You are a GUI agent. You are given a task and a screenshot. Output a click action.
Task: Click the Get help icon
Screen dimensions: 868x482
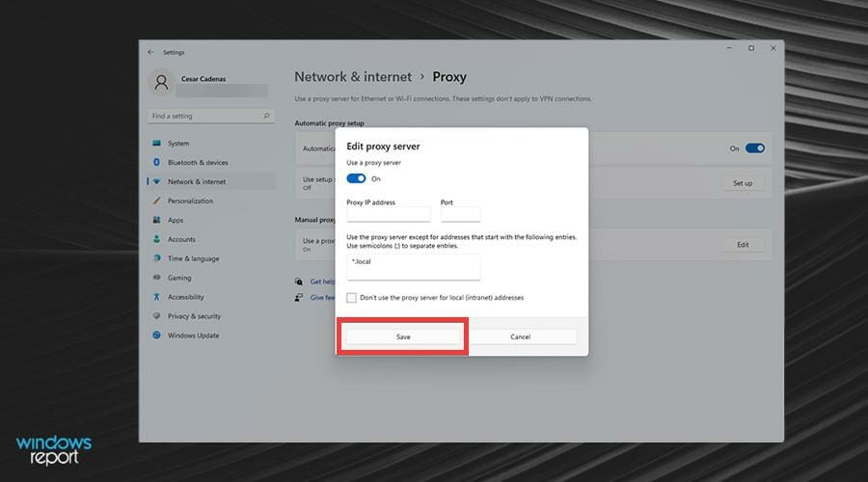point(299,281)
